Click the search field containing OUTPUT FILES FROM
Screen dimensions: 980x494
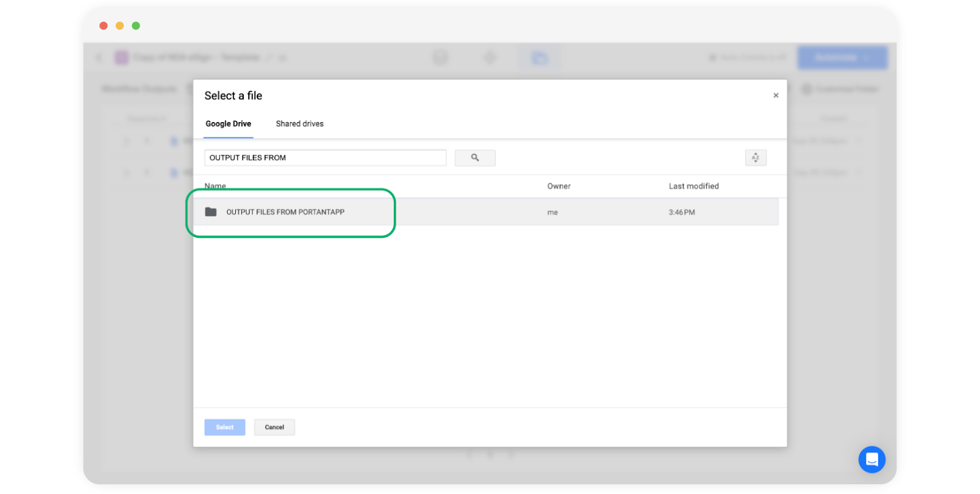pyautogui.click(x=325, y=158)
